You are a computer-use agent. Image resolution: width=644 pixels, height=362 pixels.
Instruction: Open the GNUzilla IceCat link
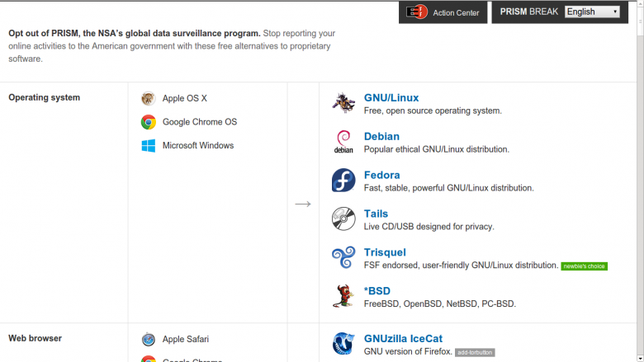[x=403, y=339]
